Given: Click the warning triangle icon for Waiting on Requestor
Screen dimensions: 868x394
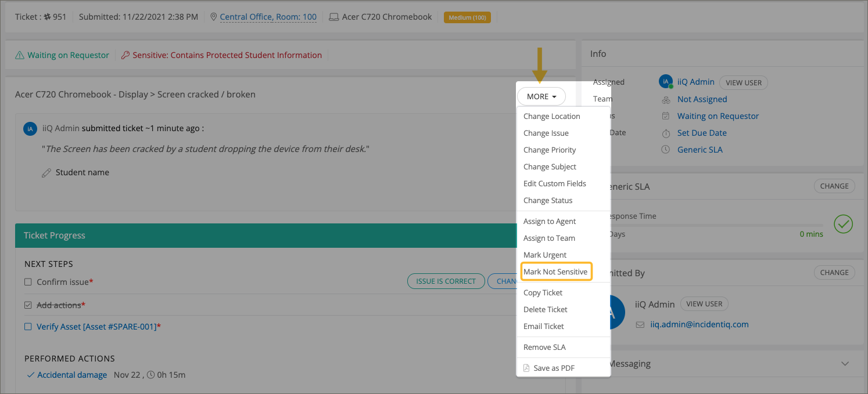Looking at the screenshot, I should pos(20,55).
